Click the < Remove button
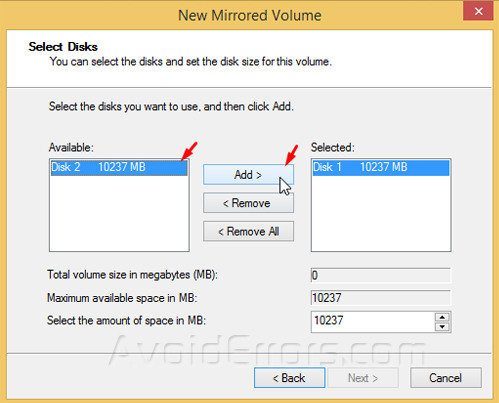This screenshot has width=499, height=403. point(248,203)
